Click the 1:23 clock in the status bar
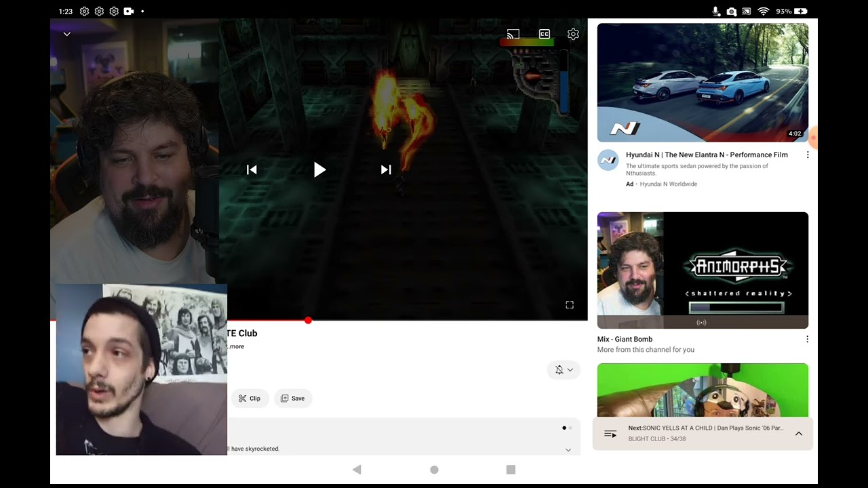This screenshot has width=868, height=488. coord(66,12)
